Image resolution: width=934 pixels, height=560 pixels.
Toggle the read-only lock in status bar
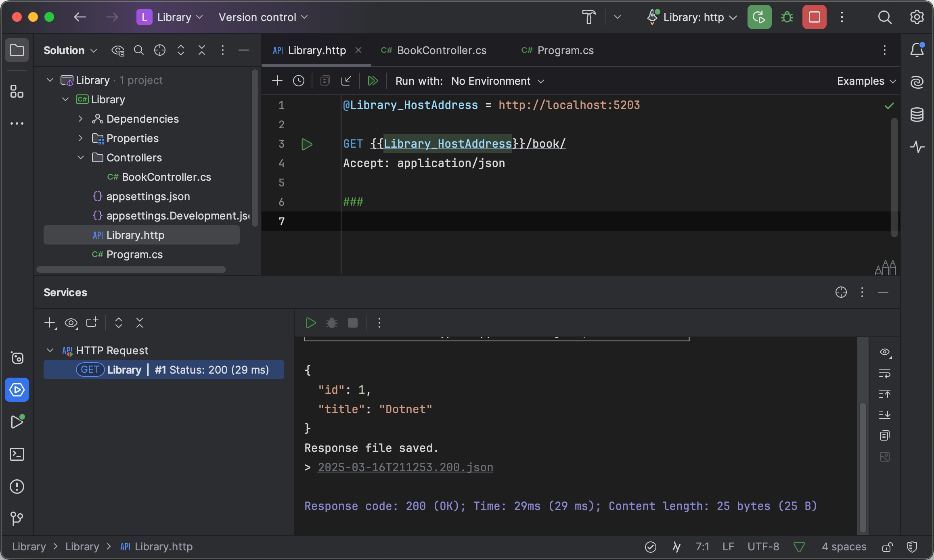click(887, 547)
